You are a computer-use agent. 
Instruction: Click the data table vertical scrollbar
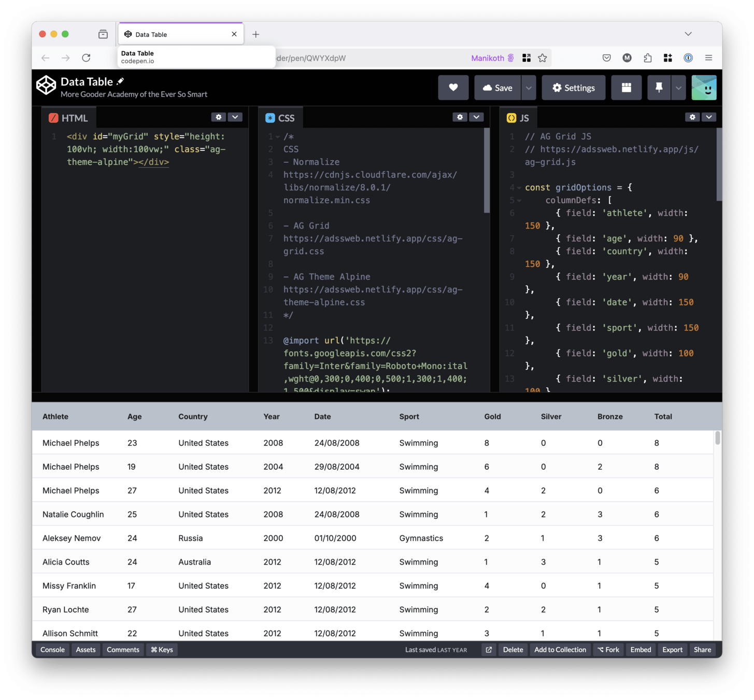click(x=717, y=438)
